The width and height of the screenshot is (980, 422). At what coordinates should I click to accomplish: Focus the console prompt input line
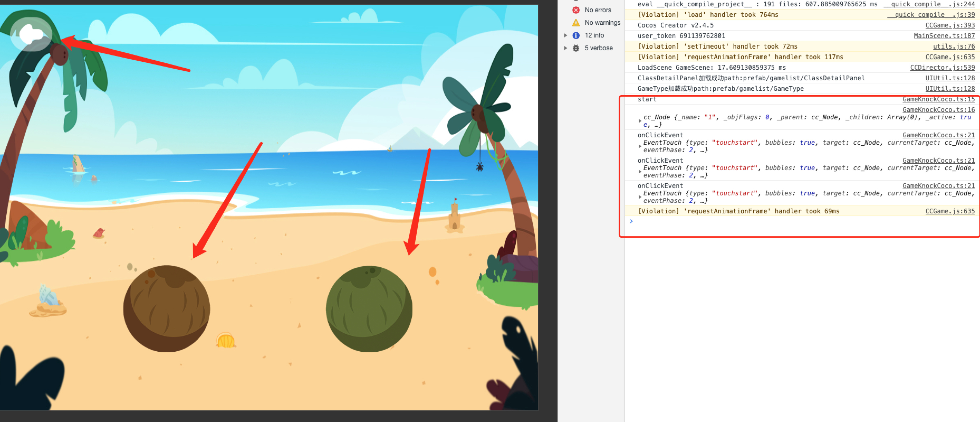799,222
